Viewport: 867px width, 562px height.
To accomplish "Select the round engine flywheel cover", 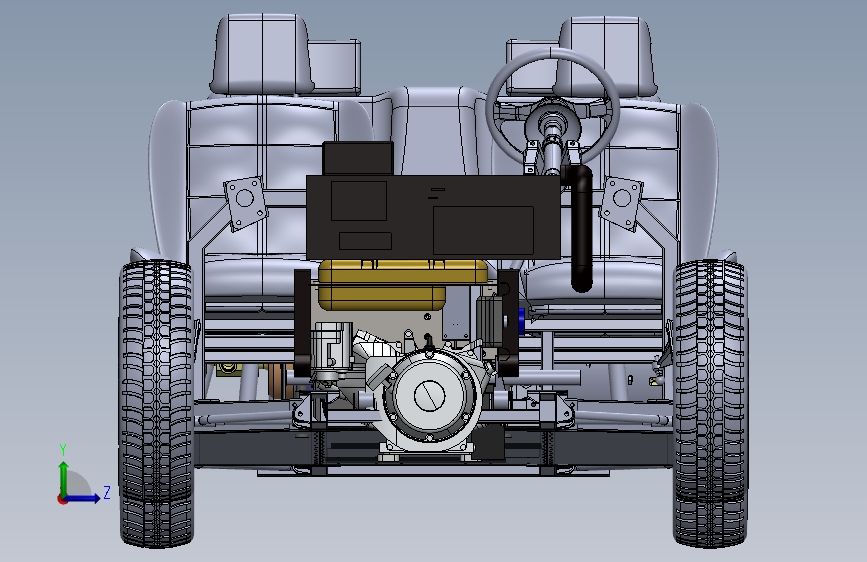I will [x=430, y=396].
